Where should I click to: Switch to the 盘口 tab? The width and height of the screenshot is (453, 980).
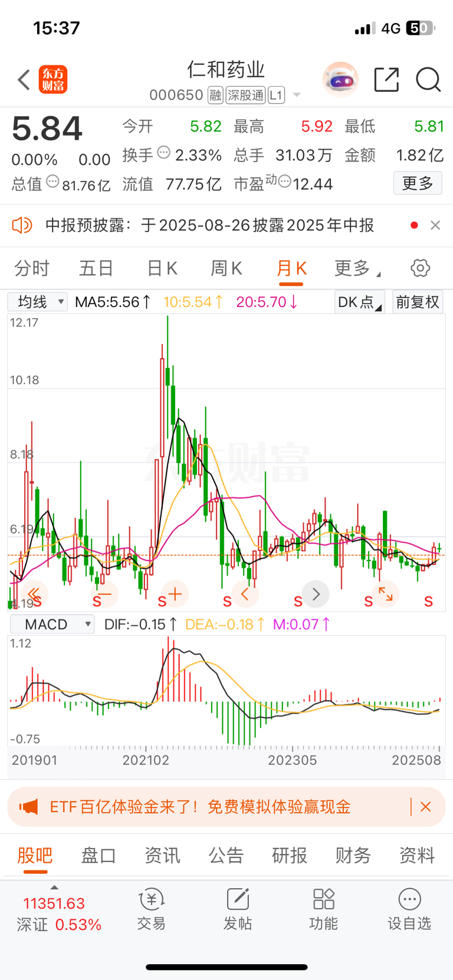pos(99,855)
